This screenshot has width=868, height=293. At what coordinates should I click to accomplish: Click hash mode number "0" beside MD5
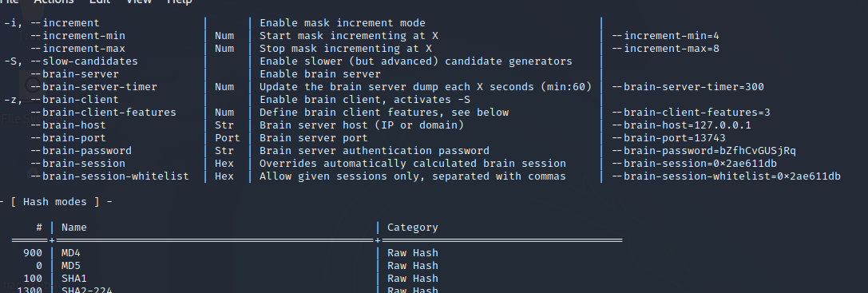39,265
